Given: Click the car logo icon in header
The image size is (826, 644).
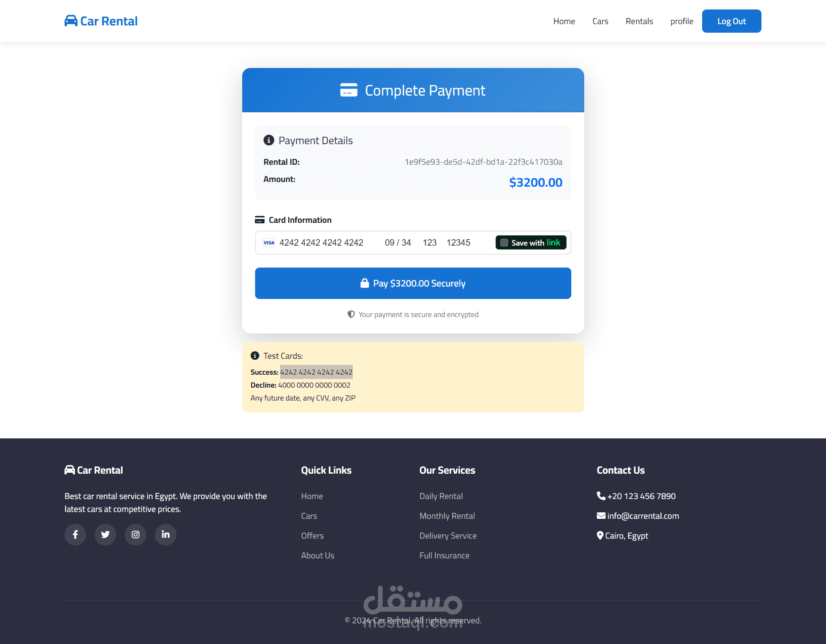Looking at the screenshot, I should tap(71, 21).
